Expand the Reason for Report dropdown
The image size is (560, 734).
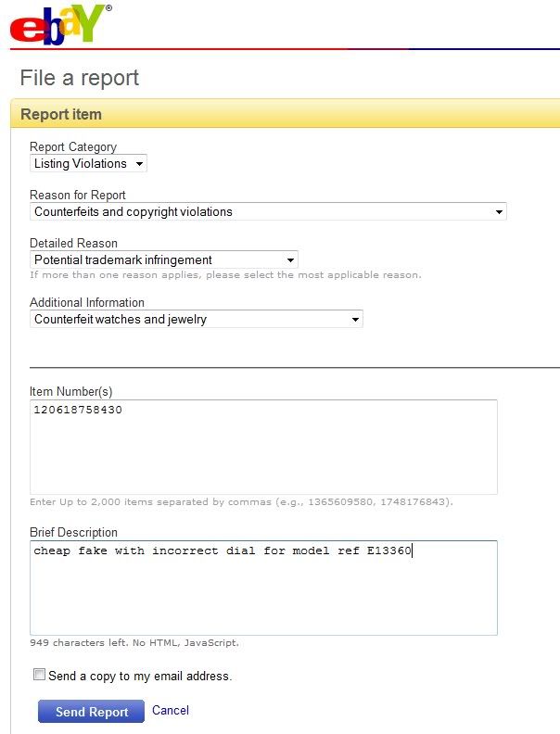coord(268,211)
